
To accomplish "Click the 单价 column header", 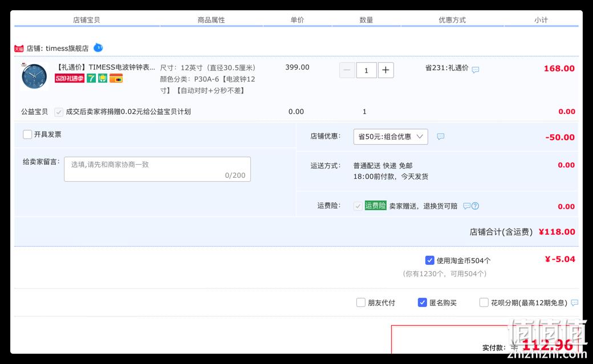I will tap(297, 20).
